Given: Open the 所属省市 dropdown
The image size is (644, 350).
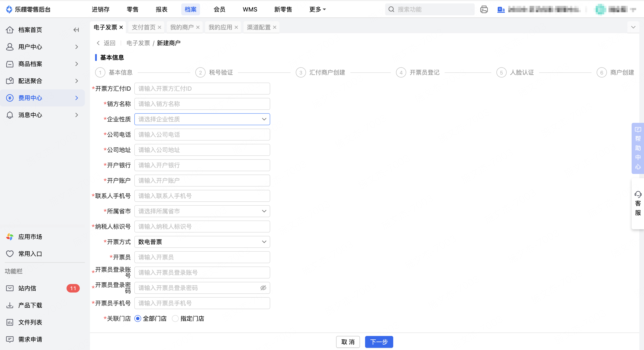Looking at the screenshot, I should (202, 211).
